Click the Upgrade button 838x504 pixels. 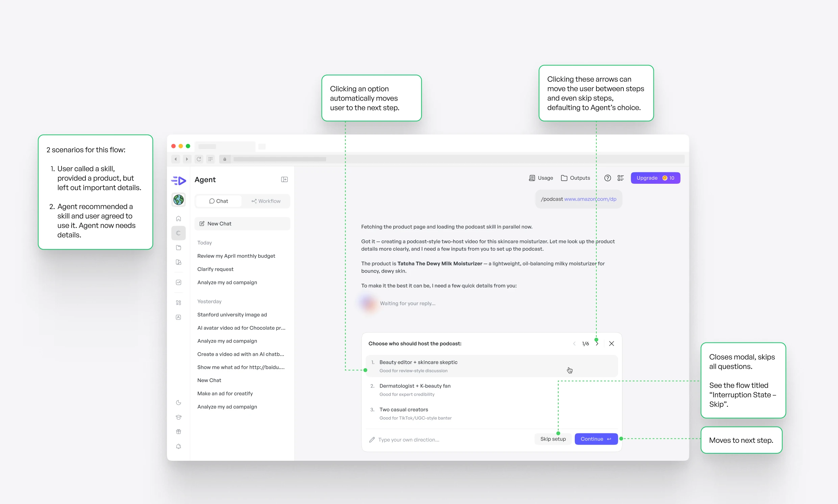[655, 178]
